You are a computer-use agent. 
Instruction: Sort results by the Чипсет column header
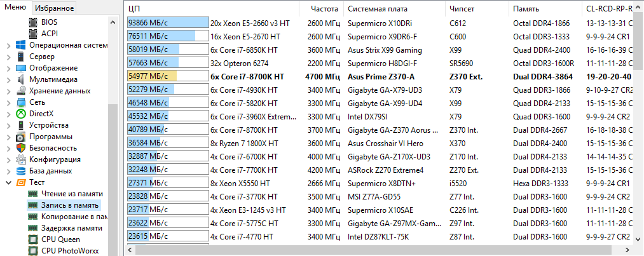point(462,9)
